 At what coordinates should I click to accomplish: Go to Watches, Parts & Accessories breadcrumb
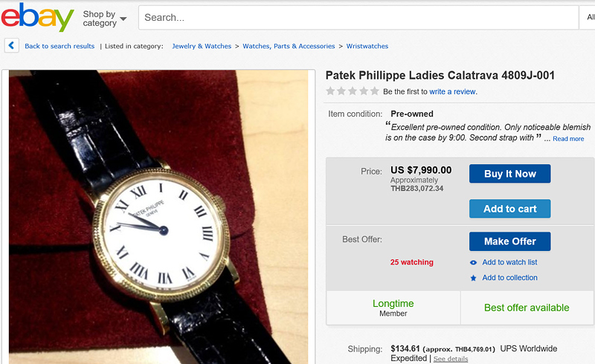click(289, 46)
